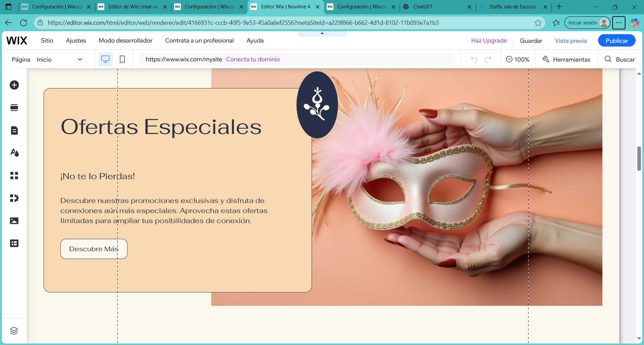Click the editor vertical scrollbar thumb
Viewport: 644px width, 345px height.
[x=639, y=158]
